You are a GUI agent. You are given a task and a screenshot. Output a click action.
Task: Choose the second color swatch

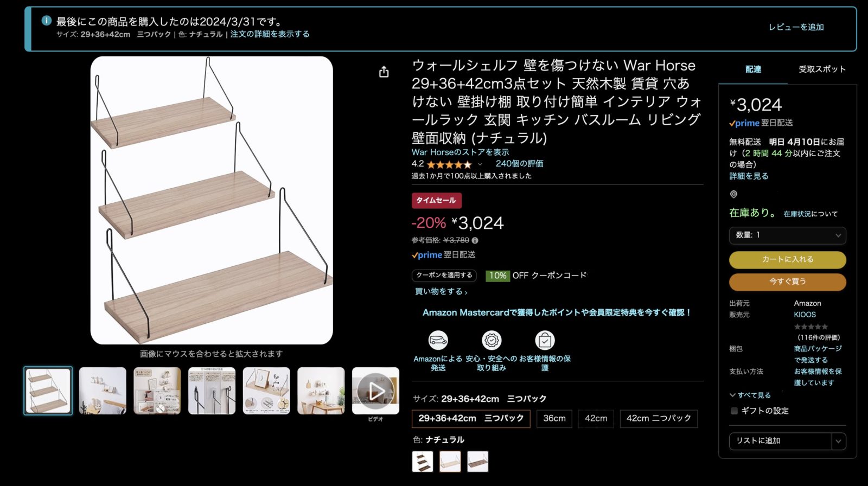(450, 462)
